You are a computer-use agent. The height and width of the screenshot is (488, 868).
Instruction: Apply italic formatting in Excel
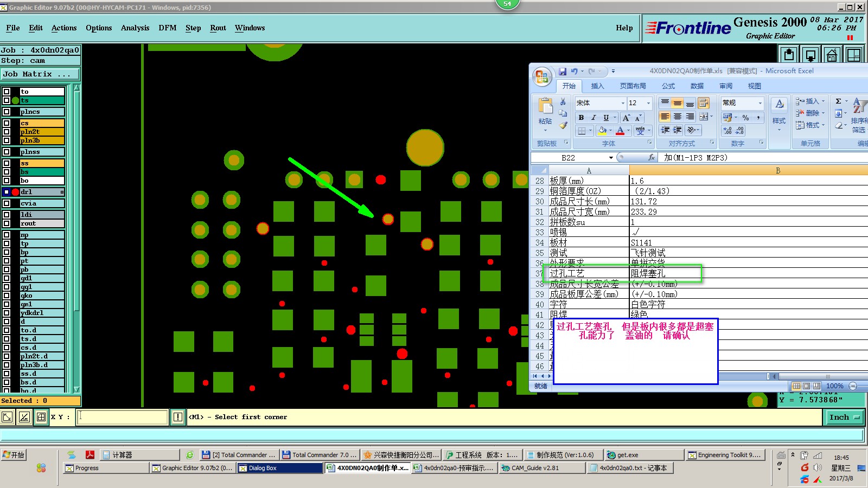pyautogui.click(x=593, y=117)
